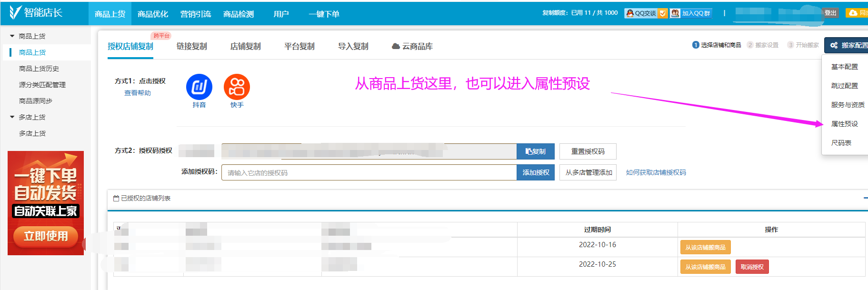Open the QQ交谈 chat button
The height and width of the screenshot is (290, 868).
641,13
